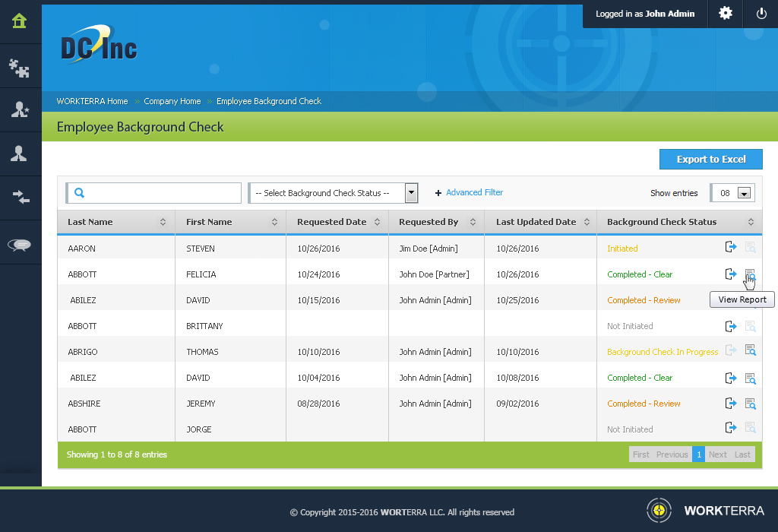Viewport: 778px width, 532px height.
Task: Click the THOMAS first name cell
Action: [x=202, y=352]
